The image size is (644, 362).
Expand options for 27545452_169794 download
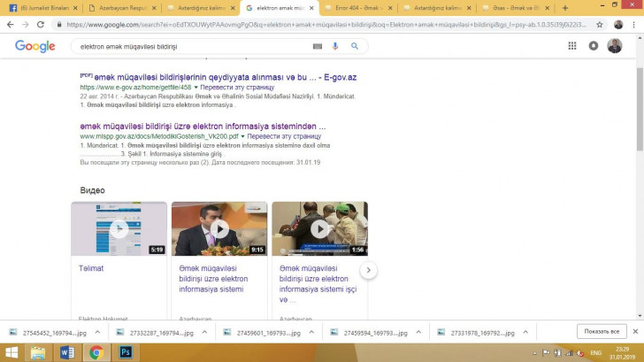click(97, 332)
